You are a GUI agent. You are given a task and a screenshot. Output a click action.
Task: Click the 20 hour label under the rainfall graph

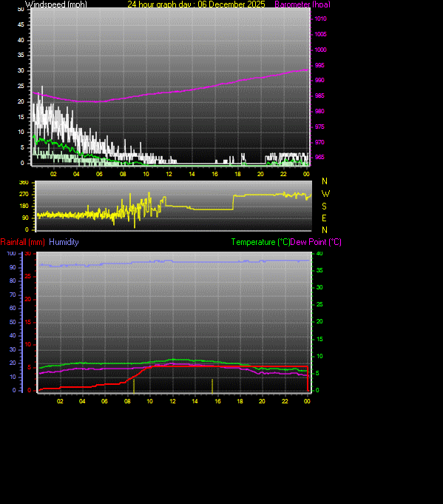pos(262,401)
